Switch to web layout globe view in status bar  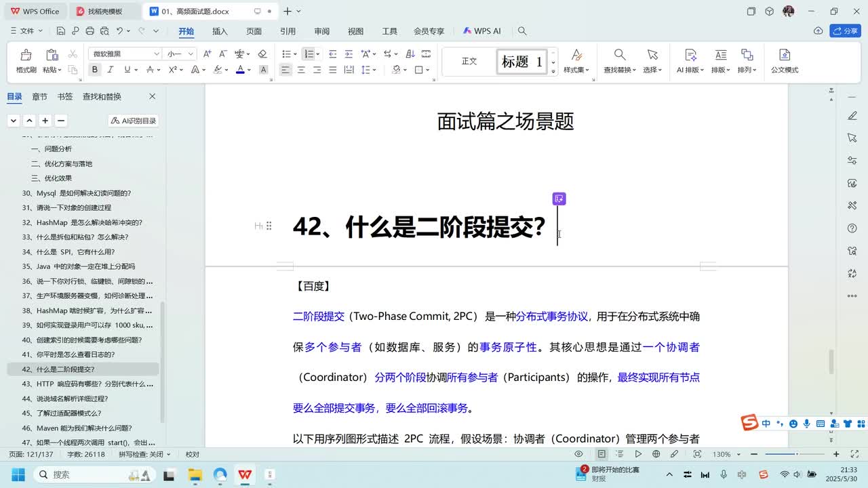(x=656, y=454)
